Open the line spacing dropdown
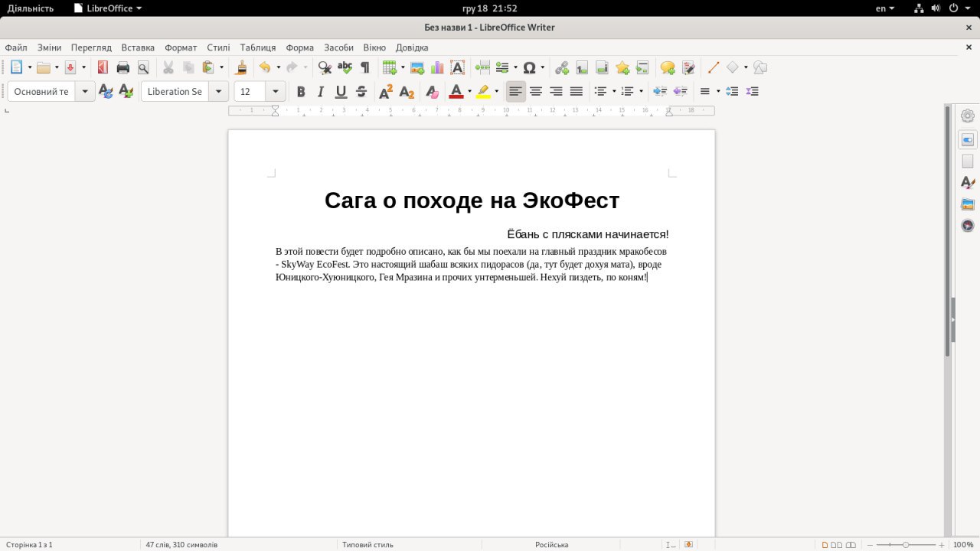 (717, 92)
